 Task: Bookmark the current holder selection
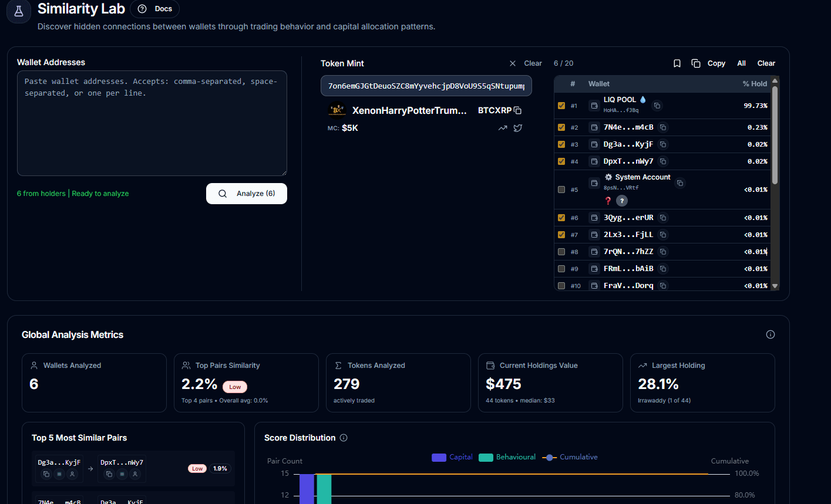coord(677,63)
